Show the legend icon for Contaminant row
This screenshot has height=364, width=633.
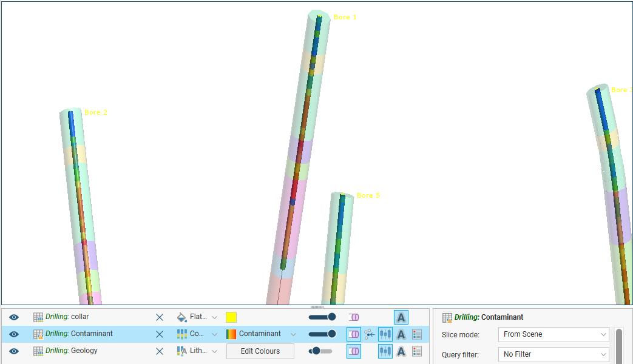[417, 334]
